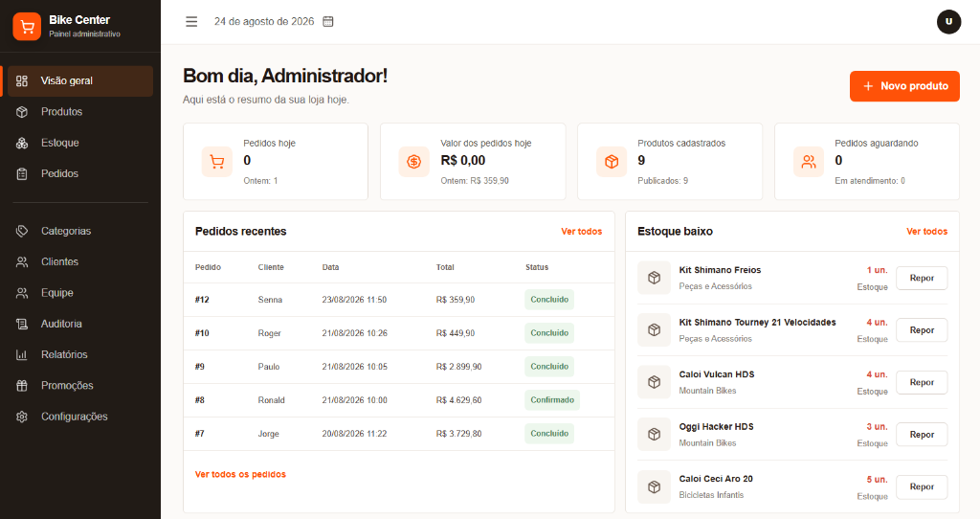Viewport: 980px width, 519px height.
Task: Open the calendar date picker icon
Action: click(328, 21)
